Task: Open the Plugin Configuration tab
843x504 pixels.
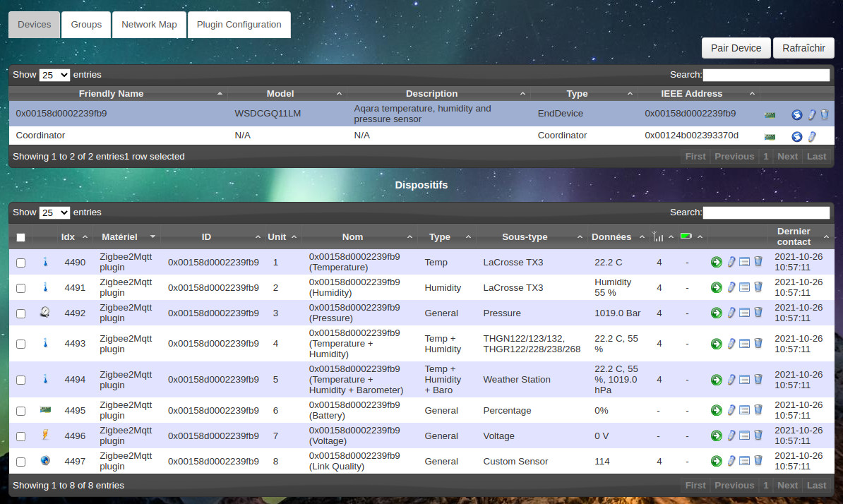Action: click(x=239, y=25)
